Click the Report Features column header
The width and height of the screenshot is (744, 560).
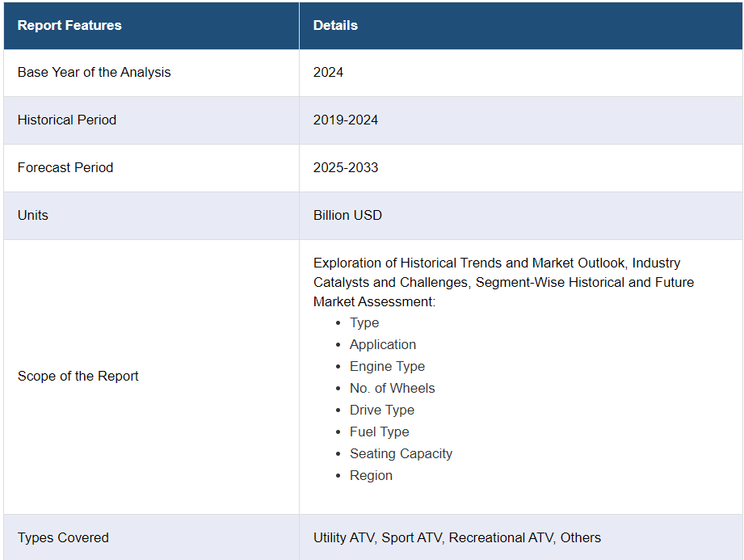(x=69, y=26)
